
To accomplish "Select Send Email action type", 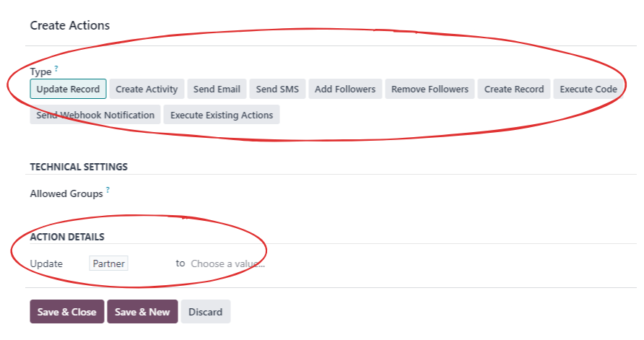I will tap(217, 89).
